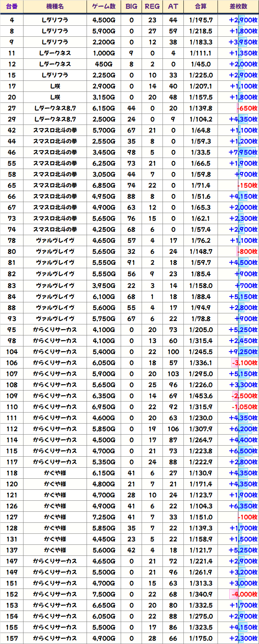The width and height of the screenshot is (259, 644).
Task: Select the "1/175.0" combined rate cell
Action: click(x=201, y=638)
